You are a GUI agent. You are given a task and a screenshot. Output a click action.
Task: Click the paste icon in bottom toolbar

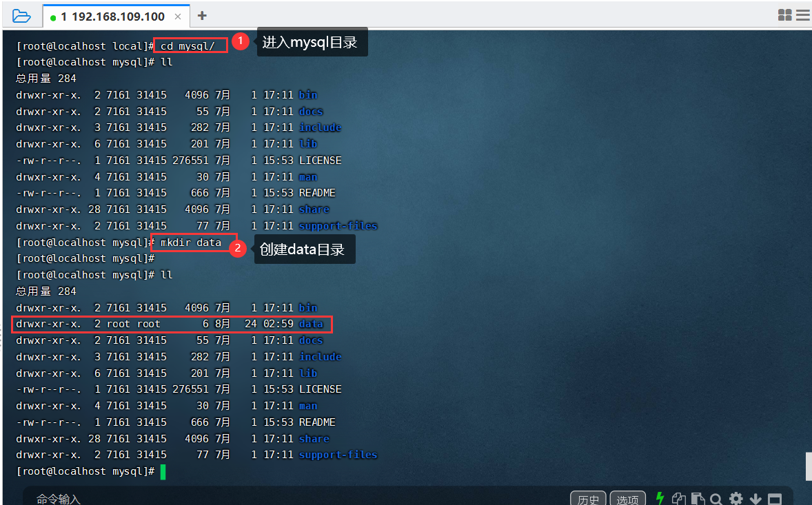click(698, 497)
